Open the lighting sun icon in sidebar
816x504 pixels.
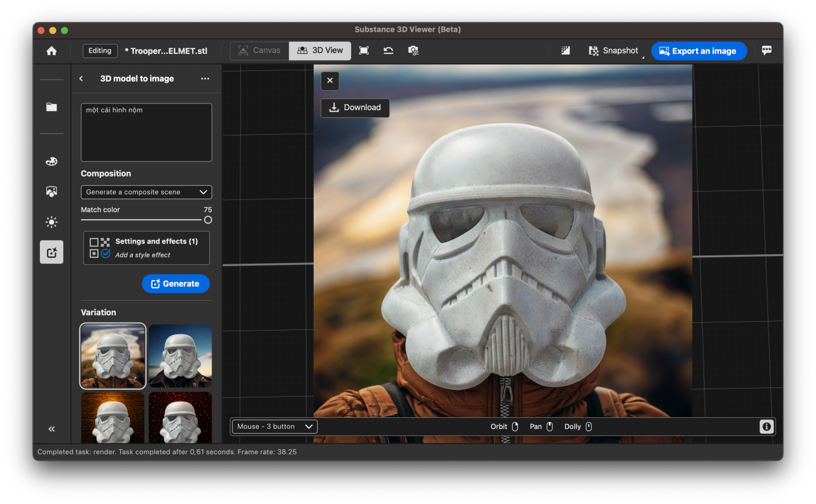tap(52, 222)
